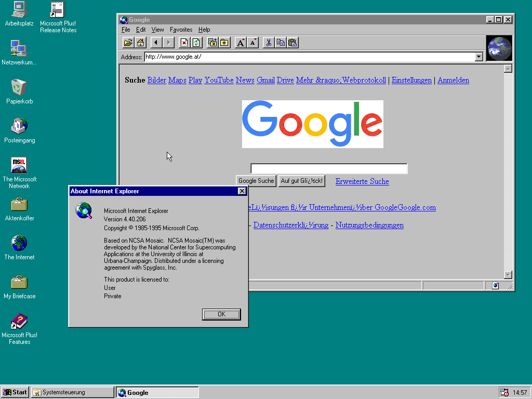Image resolution: width=532 pixels, height=399 pixels.
Task: Click the Forward arrow toolbar button
Action: [x=168, y=43]
